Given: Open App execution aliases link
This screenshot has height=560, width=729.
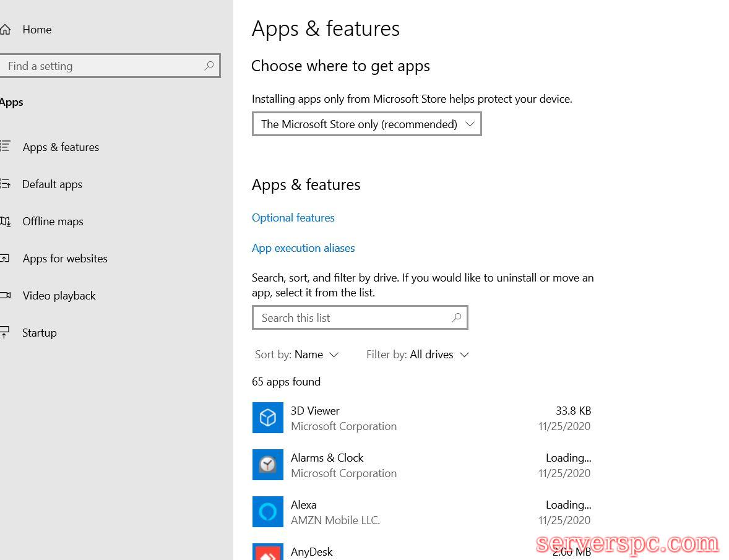Looking at the screenshot, I should (x=303, y=248).
